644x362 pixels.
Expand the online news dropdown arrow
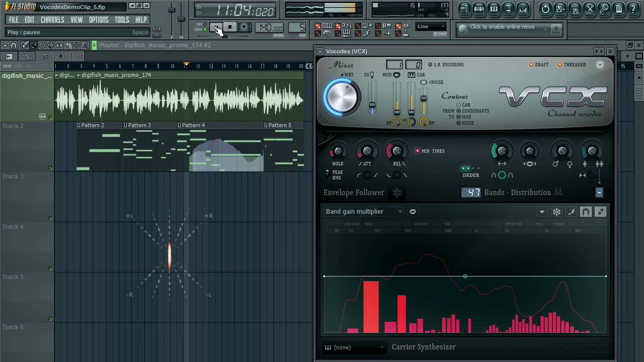[x=545, y=30]
